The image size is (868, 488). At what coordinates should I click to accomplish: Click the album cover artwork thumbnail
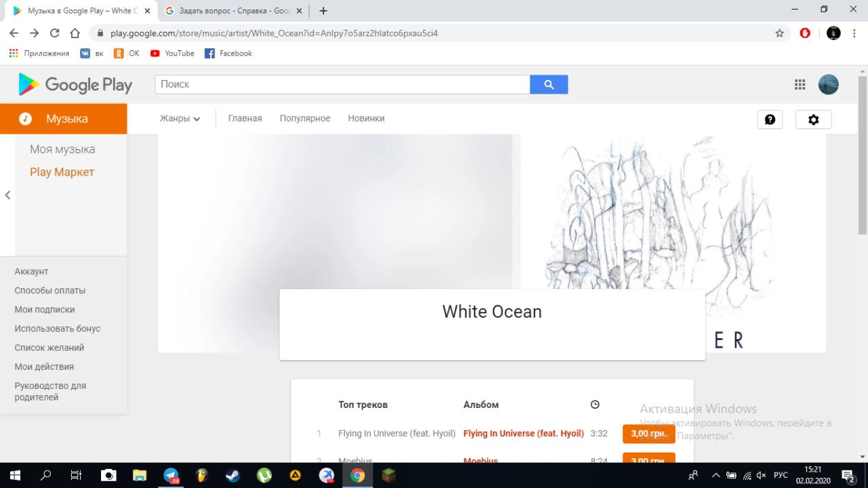(x=673, y=243)
